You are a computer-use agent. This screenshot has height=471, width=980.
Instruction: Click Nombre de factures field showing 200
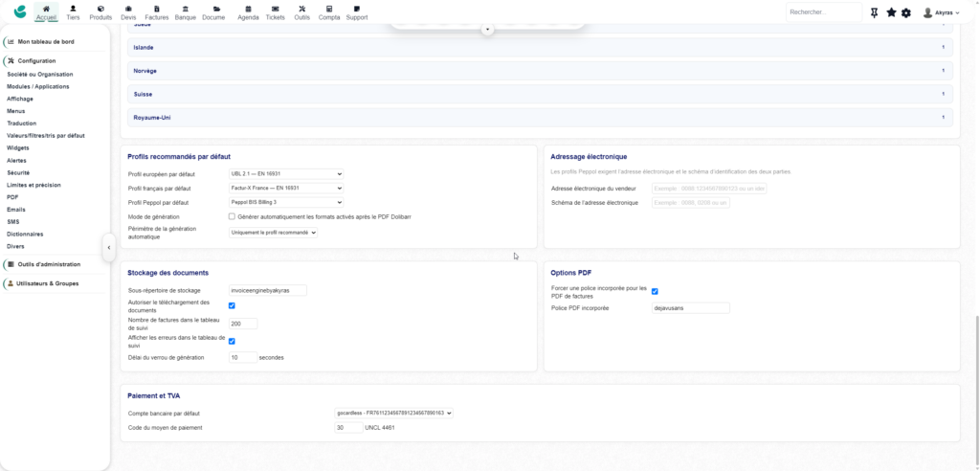click(x=243, y=324)
